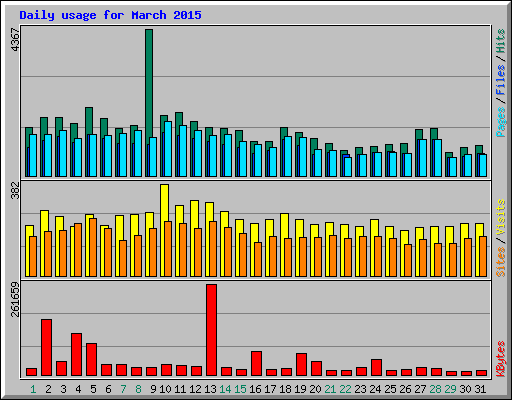This screenshot has width=512, height=400.
Task: Click the day 28 axis label
Action: pos(435,389)
